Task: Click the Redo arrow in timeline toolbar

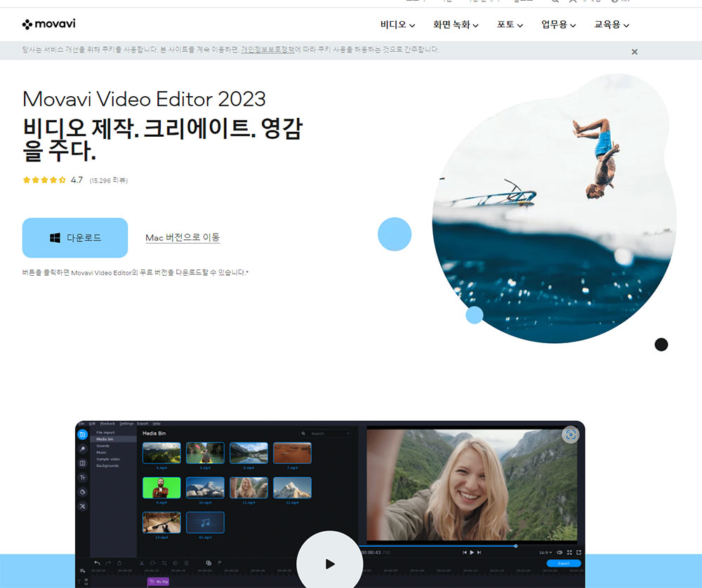Action: point(108,563)
